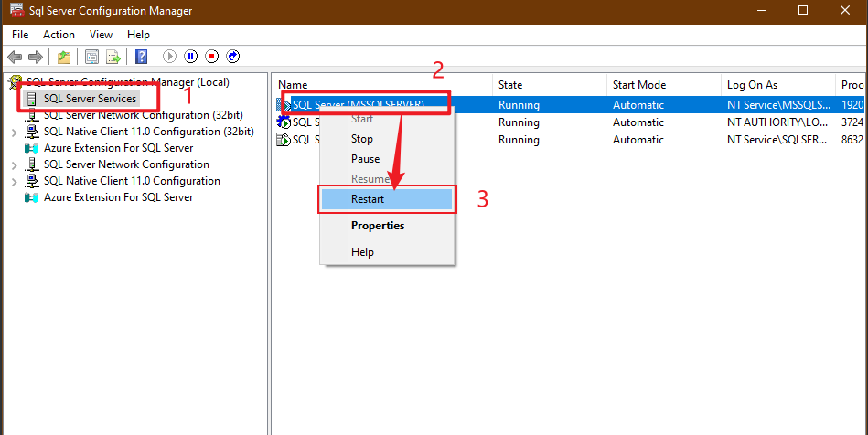Screen dimensions: 868x435
Task: Choose Pause from the context menu
Action: click(x=365, y=159)
